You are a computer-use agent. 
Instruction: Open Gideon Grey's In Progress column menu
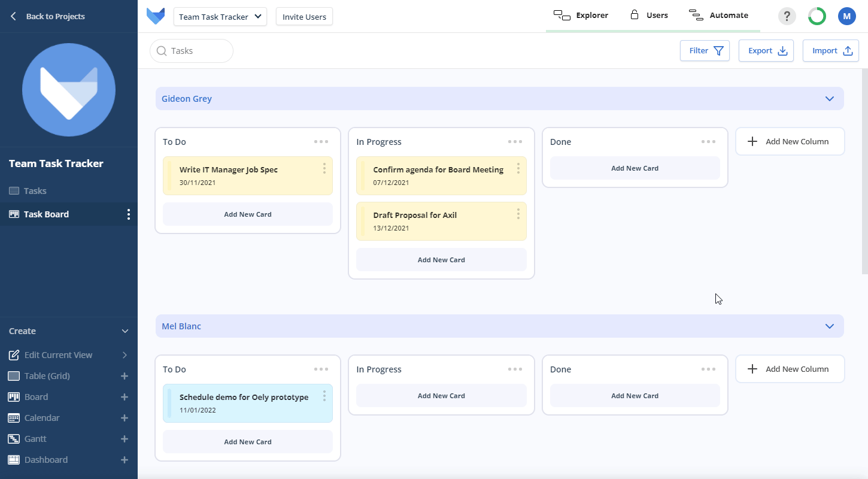tap(515, 142)
